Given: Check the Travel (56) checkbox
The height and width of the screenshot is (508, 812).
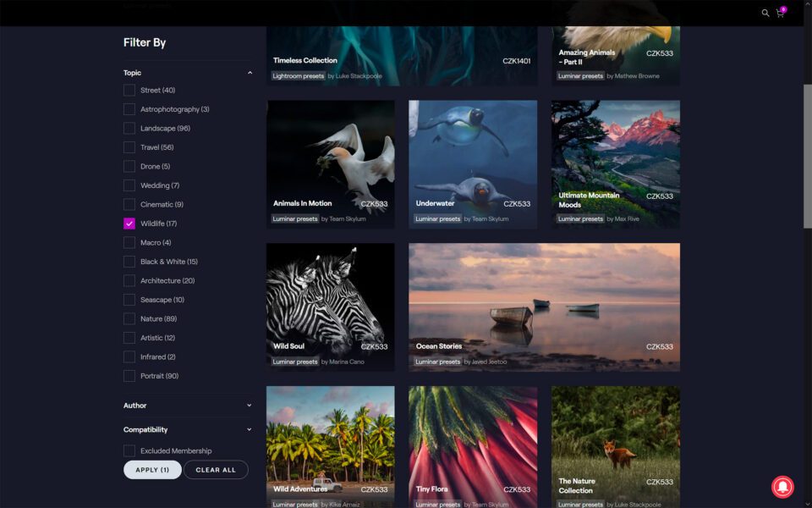Looking at the screenshot, I should pos(129,147).
